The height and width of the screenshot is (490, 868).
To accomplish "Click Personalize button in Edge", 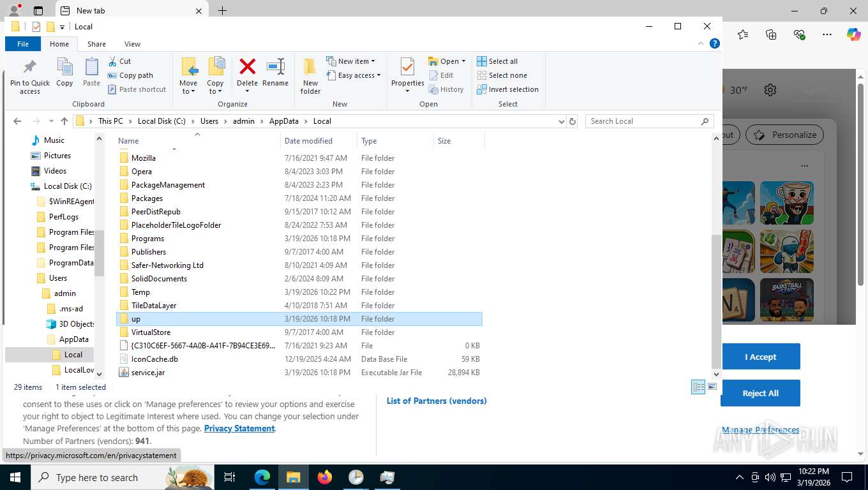I will (x=786, y=135).
